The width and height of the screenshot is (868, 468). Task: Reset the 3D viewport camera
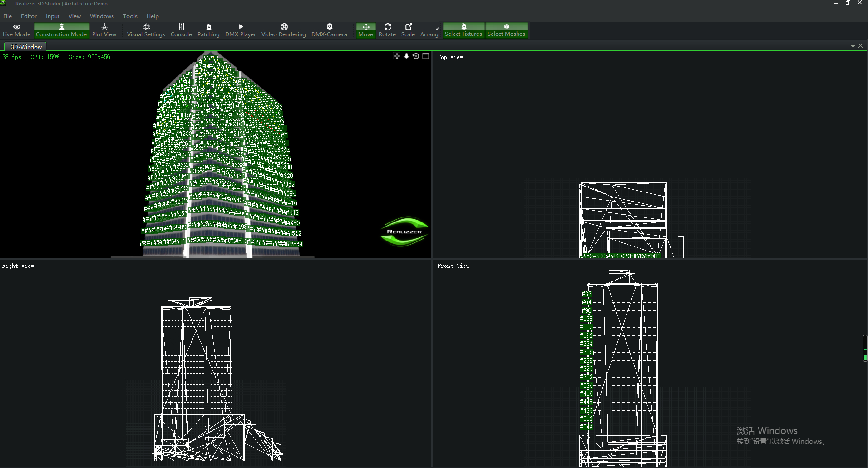[416, 56]
